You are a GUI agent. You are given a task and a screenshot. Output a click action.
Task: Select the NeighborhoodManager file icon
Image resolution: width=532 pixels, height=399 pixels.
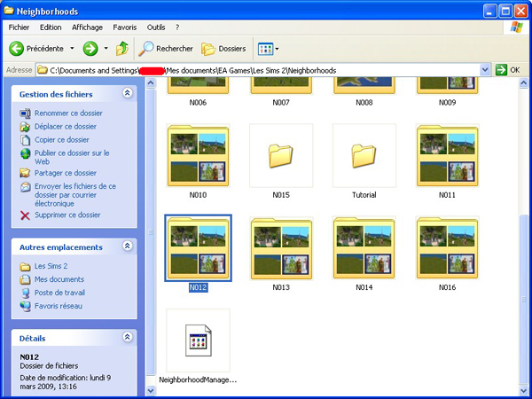pos(198,340)
